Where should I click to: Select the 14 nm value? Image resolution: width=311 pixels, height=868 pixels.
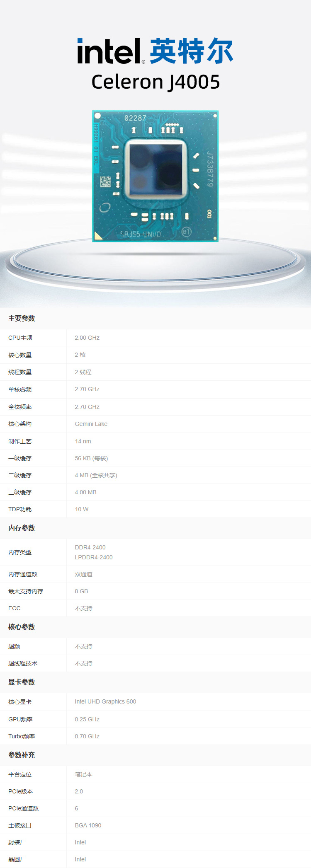(83, 441)
